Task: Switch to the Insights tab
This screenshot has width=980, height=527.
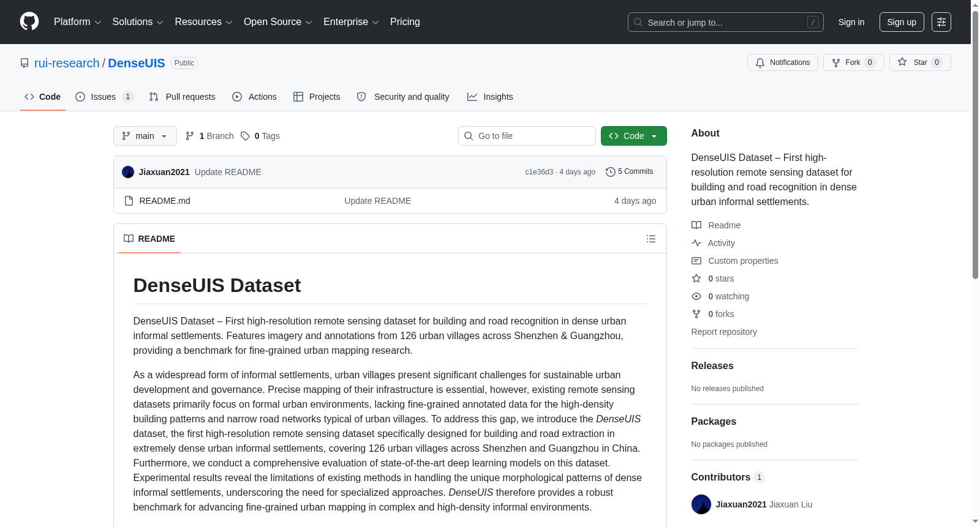Action: (x=490, y=97)
